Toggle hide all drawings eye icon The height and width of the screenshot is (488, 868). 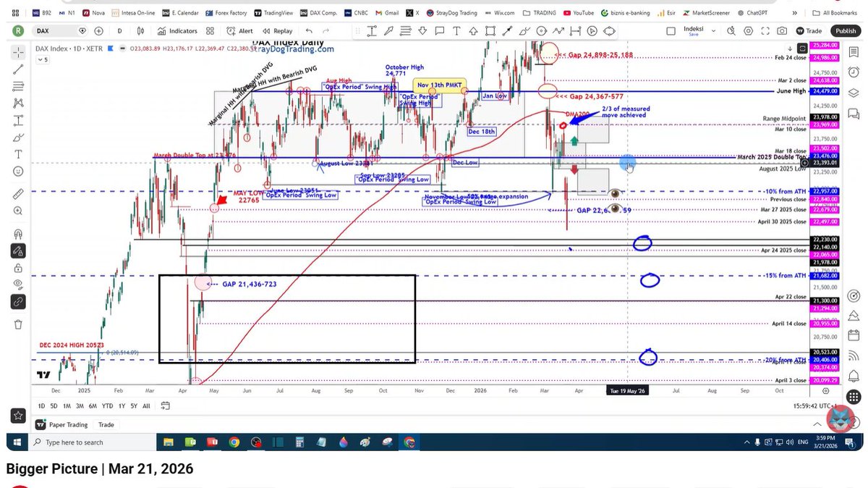coord(18,285)
